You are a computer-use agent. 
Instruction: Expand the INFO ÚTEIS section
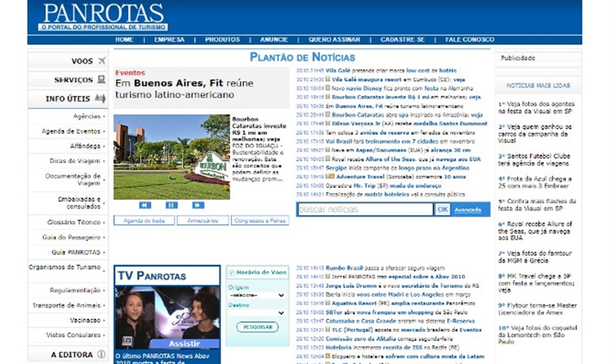point(68,99)
